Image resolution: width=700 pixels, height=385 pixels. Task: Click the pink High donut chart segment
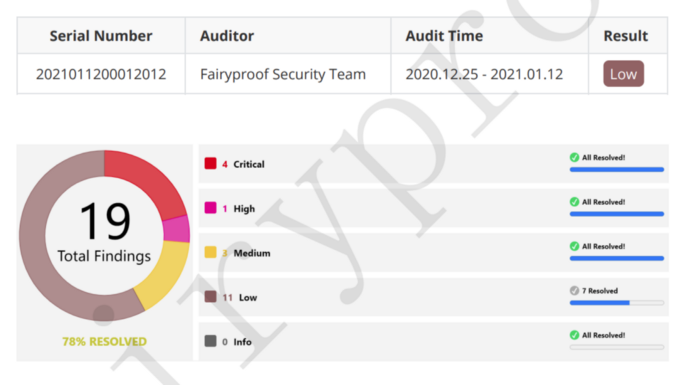[x=177, y=229]
